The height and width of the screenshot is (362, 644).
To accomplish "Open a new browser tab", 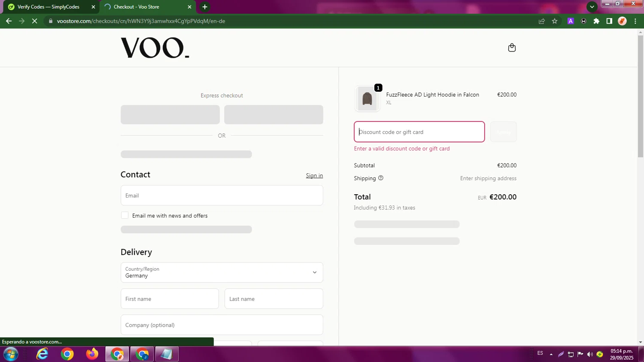I will [205, 7].
